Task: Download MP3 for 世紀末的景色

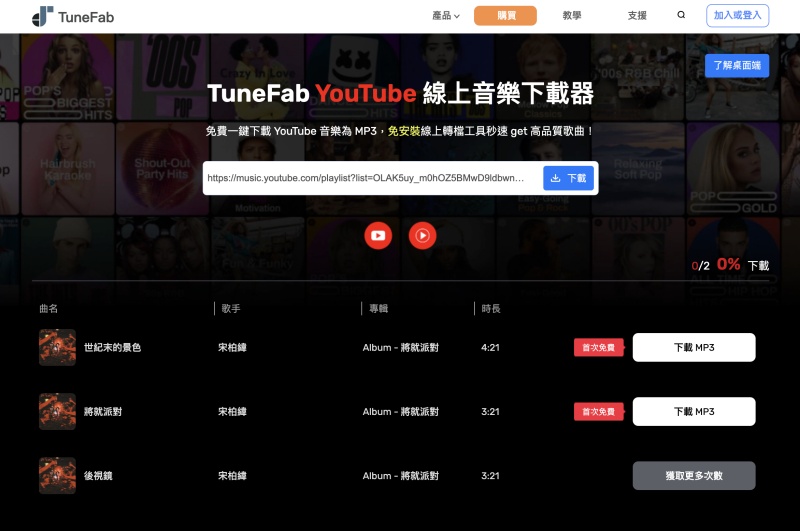Action: [694, 347]
